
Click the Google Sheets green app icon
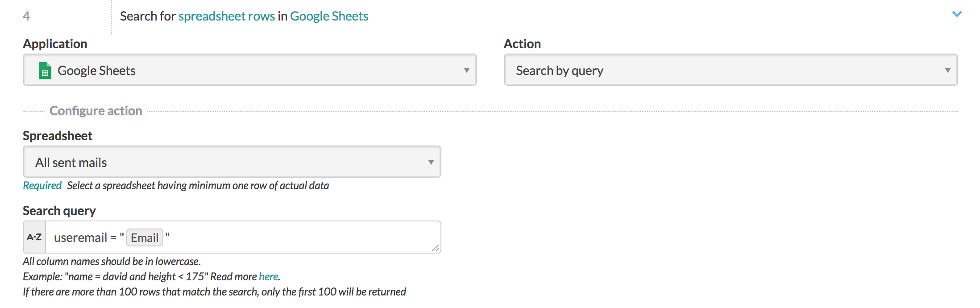point(45,71)
